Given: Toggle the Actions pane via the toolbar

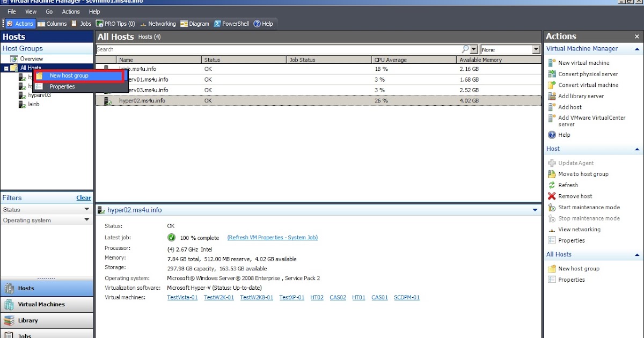Looking at the screenshot, I should (19, 23).
